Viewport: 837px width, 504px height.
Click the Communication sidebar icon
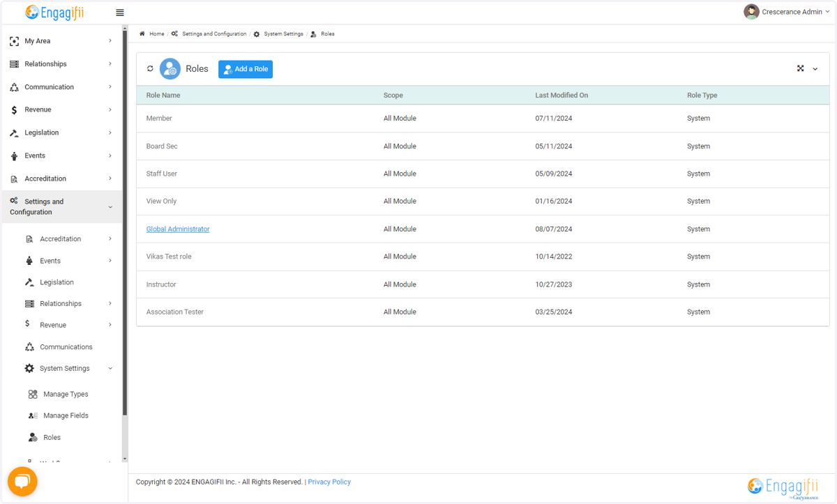click(x=14, y=87)
